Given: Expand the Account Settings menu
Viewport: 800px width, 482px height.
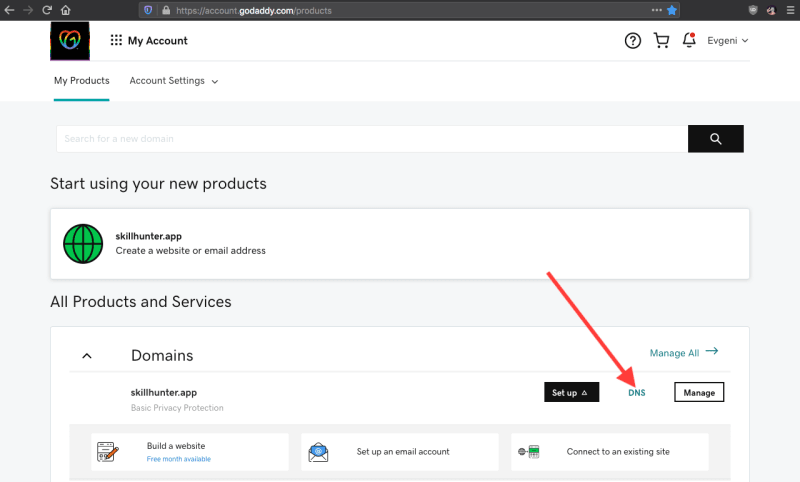Looking at the screenshot, I should (x=173, y=81).
